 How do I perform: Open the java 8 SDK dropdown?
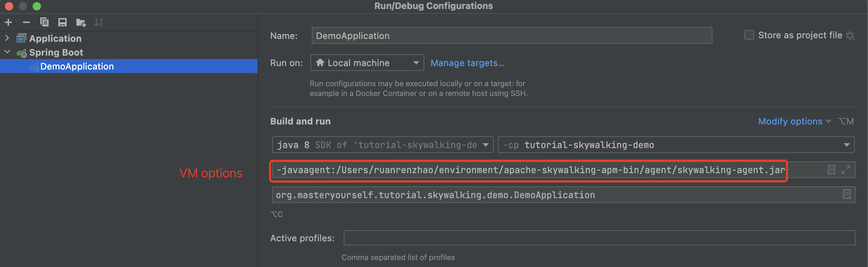click(x=383, y=145)
